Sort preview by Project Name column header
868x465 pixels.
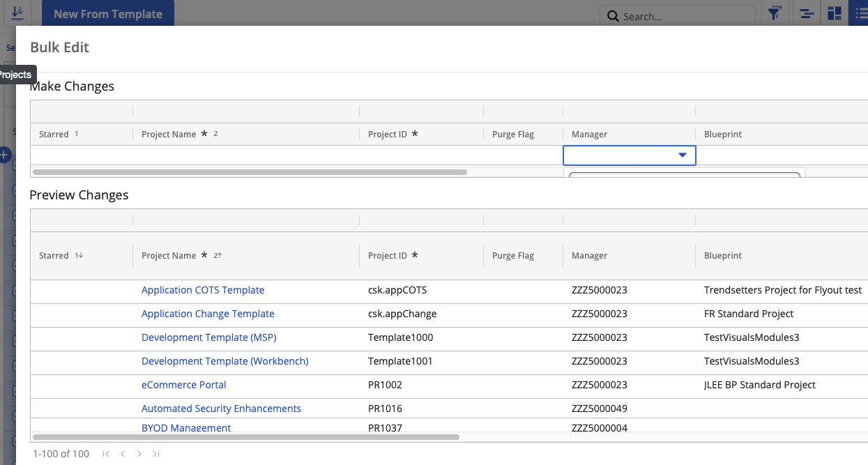click(169, 256)
